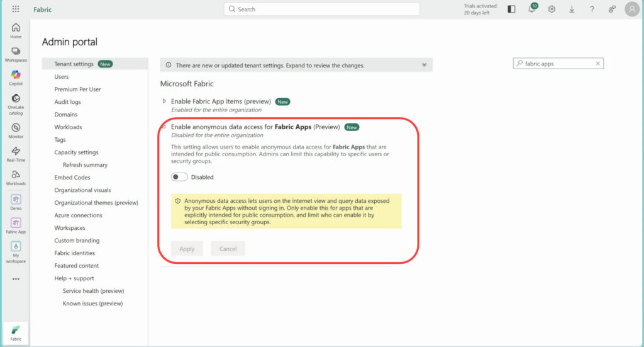Click the Fabric experience switcher icon

16,333
